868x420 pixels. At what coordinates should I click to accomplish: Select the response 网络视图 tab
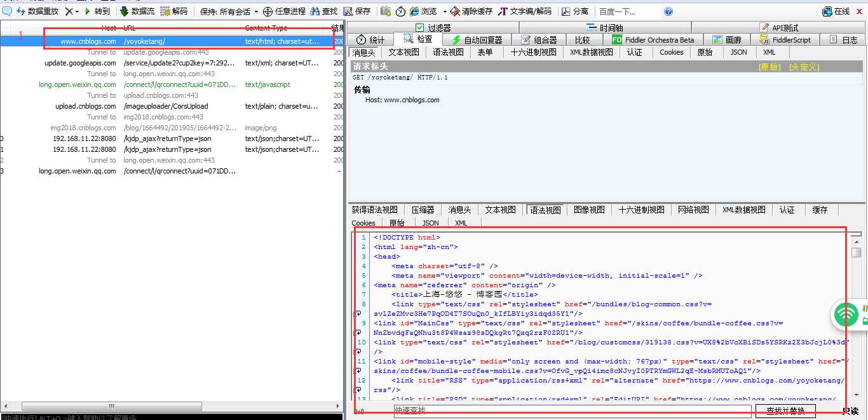[x=693, y=210]
